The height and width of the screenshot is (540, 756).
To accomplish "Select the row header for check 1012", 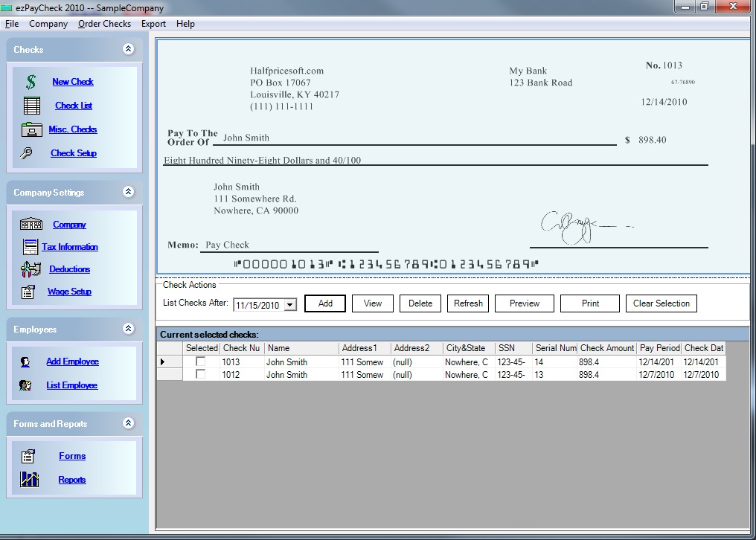I will click(x=170, y=374).
